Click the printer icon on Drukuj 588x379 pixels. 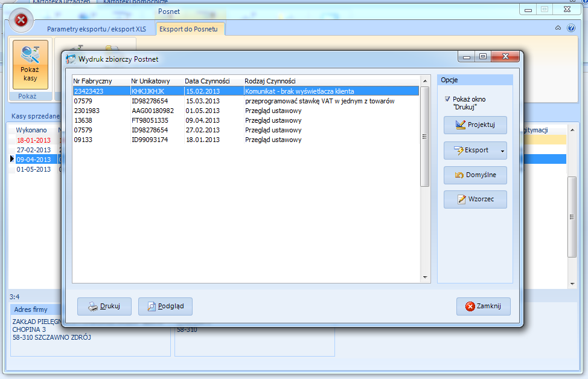[93, 306]
